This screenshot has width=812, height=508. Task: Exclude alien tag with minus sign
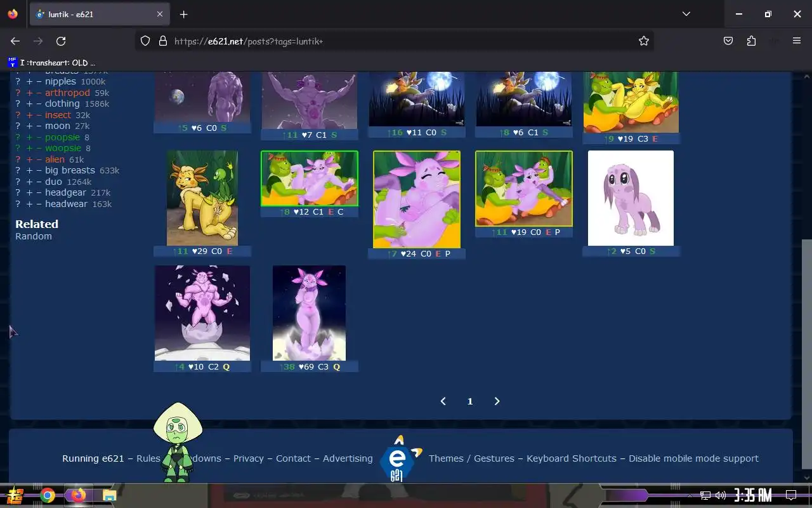click(39, 159)
